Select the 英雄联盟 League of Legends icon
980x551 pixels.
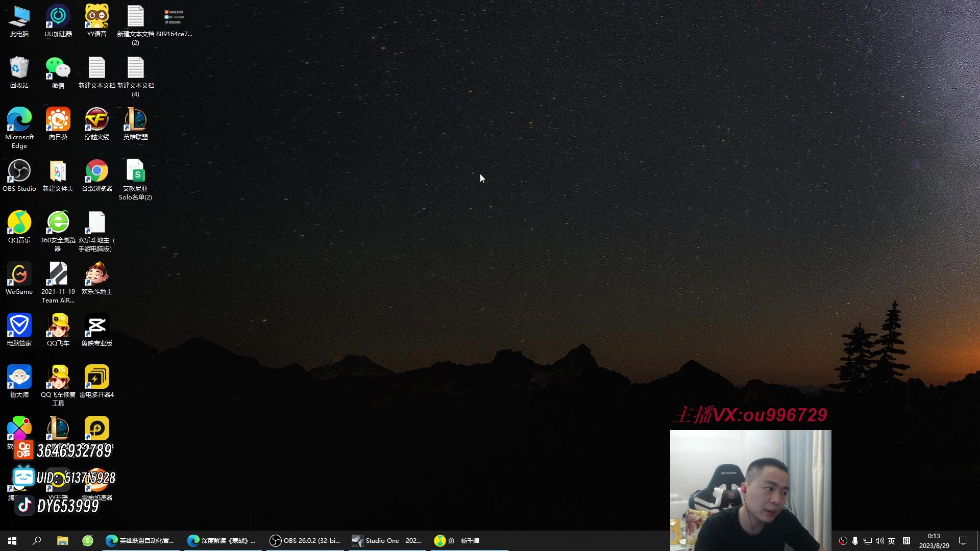135,120
